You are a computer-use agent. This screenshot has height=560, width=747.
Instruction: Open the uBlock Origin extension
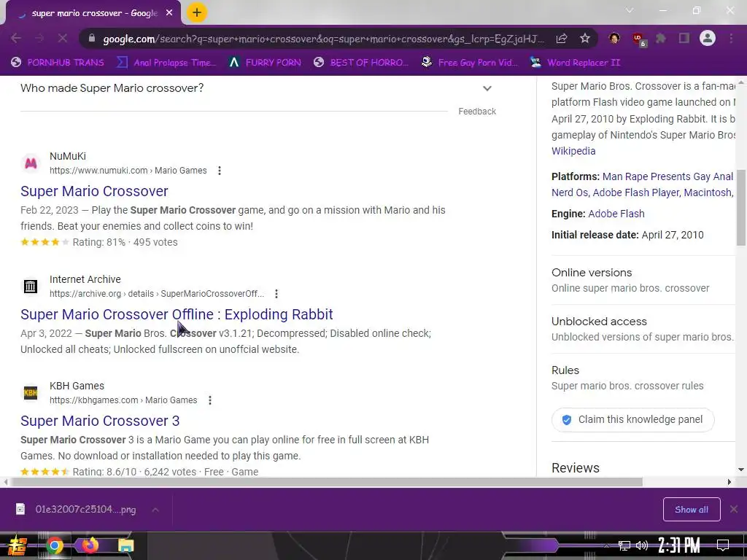(638, 39)
